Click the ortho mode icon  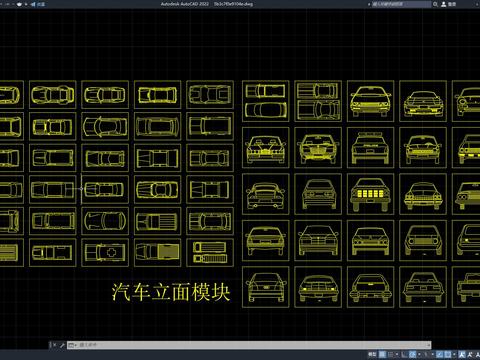point(404,354)
